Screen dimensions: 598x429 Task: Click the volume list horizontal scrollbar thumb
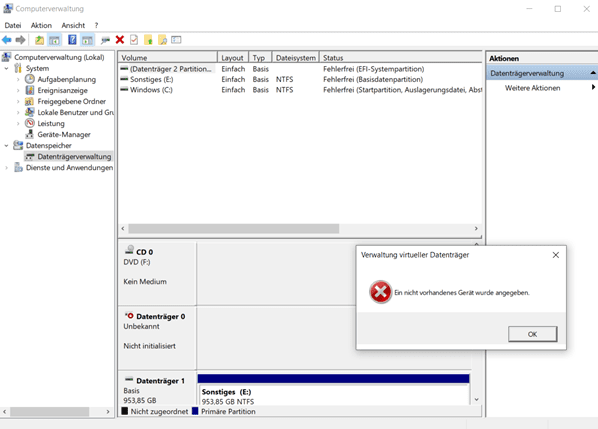233,228
